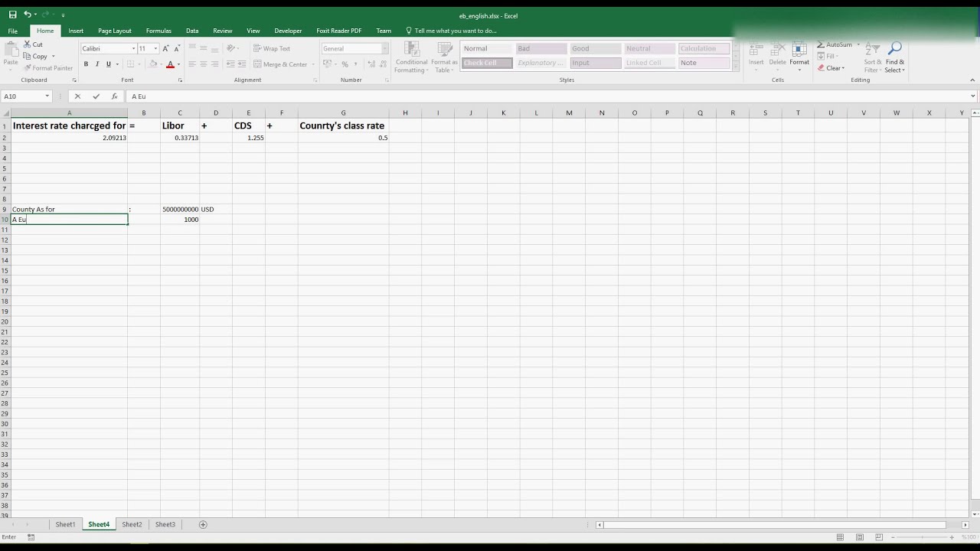Confirm the cell entry with the checkmark icon
The height and width of the screenshot is (551, 980).
click(96, 96)
